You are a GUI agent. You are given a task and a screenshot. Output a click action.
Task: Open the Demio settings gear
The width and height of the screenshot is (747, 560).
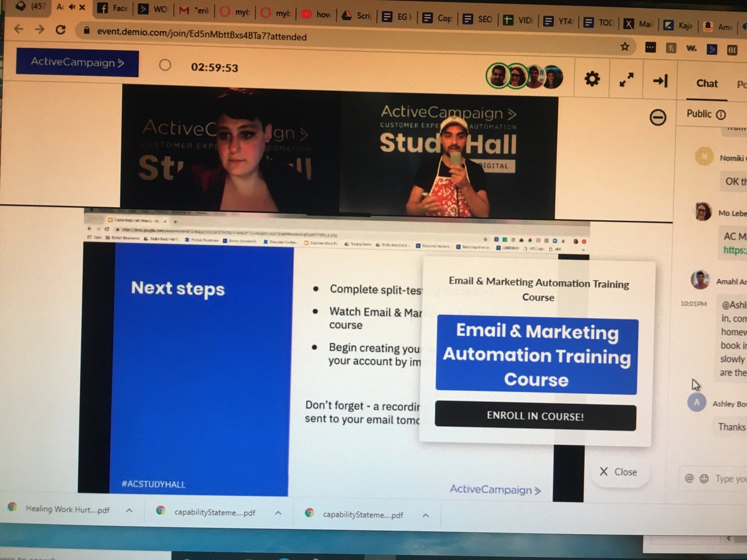[x=592, y=79]
